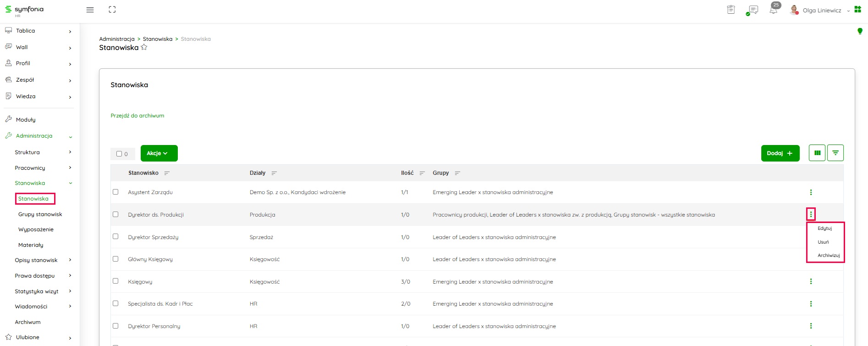Open the chat messages icon
Image resolution: width=868 pixels, height=346 pixels.
point(753,10)
